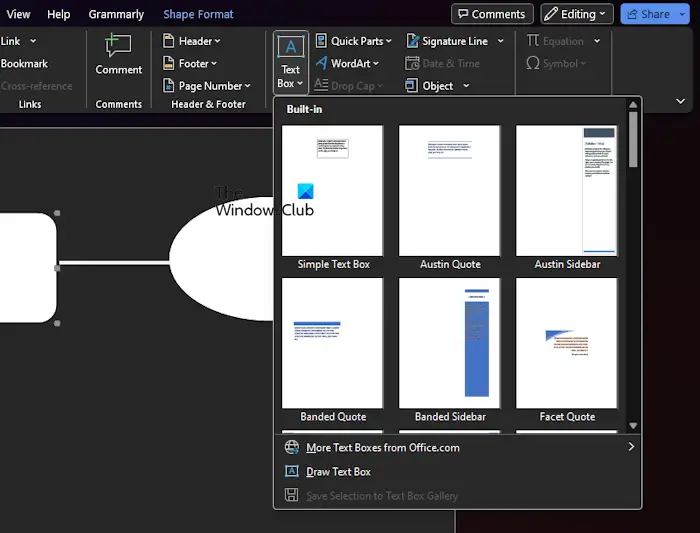Viewport: 700px width, 533px height.
Task: Open the Signature Line dropdown arrow
Action: coord(500,41)
